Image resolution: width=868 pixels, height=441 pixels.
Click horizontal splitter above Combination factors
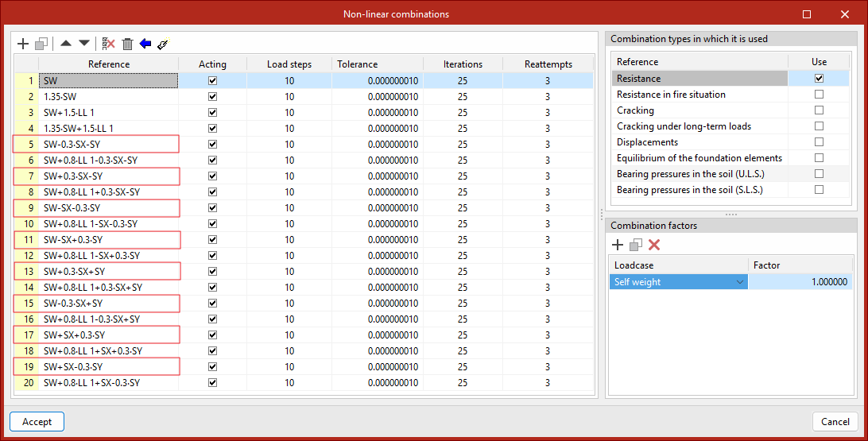(730, 214)
